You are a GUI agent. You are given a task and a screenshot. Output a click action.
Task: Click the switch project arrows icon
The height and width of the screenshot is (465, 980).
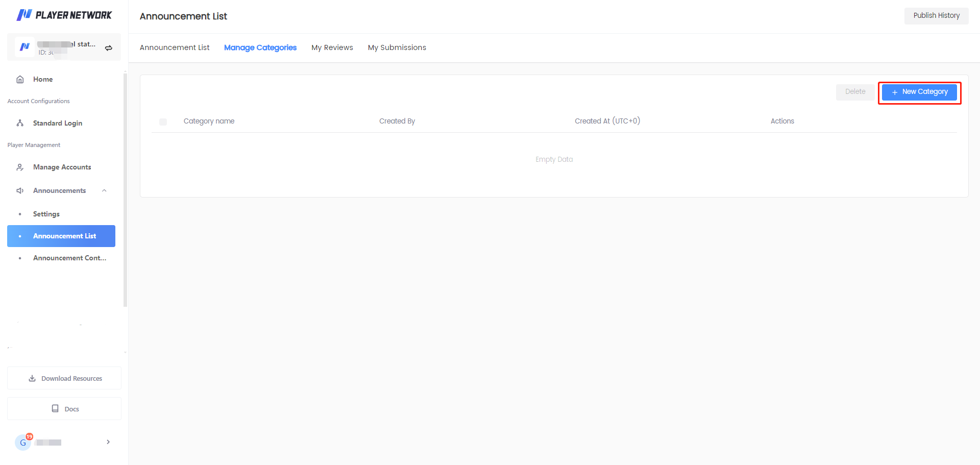108,48
